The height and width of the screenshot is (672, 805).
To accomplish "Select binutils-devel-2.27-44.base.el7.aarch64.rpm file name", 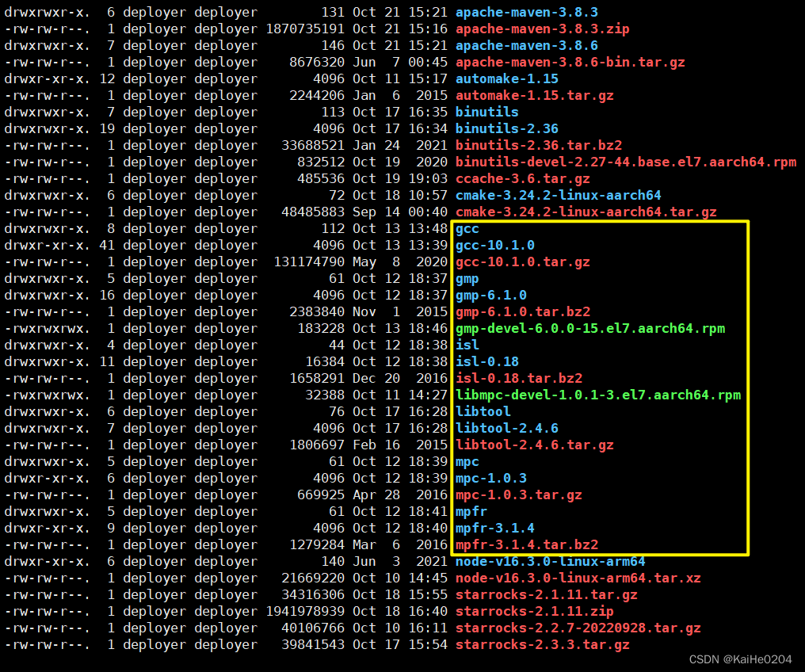I will coord(626,162).
